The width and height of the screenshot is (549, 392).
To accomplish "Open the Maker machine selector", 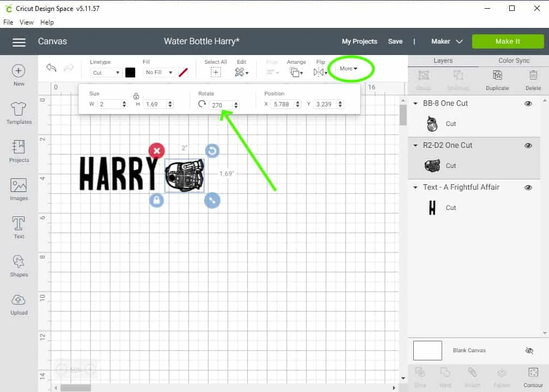I will [447, 41].
